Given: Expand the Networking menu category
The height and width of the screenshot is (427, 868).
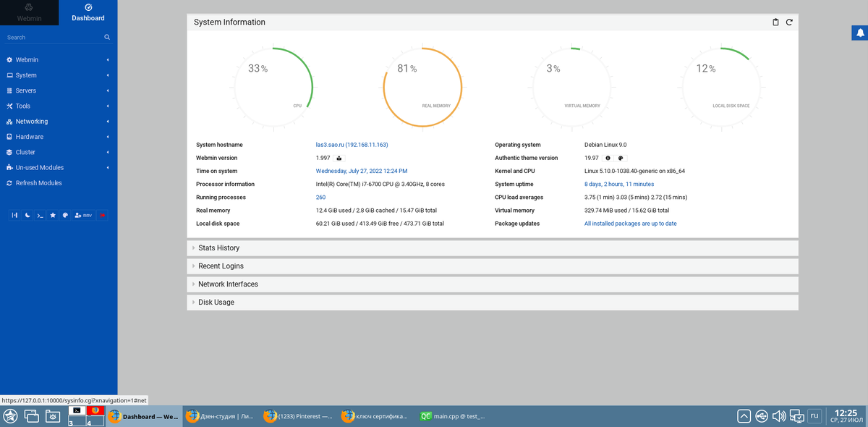Looking at the screenshot, I should point(59,122).
